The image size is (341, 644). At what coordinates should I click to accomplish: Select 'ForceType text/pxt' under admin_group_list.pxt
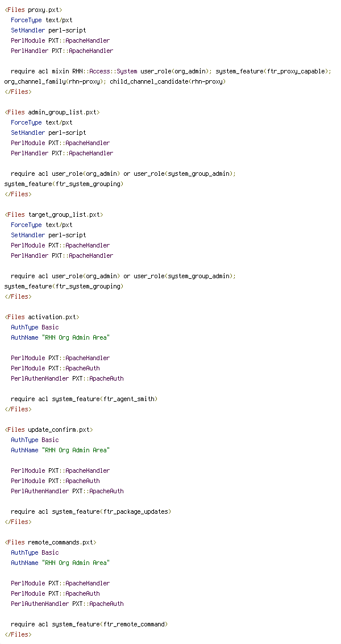pyautogui.click(x=41, y=122)
